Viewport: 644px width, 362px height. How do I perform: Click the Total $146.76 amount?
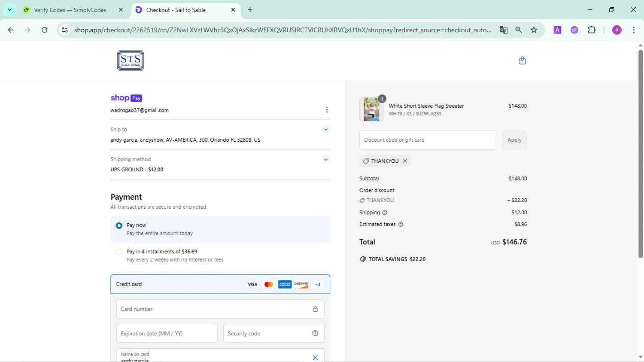[514, 242]
